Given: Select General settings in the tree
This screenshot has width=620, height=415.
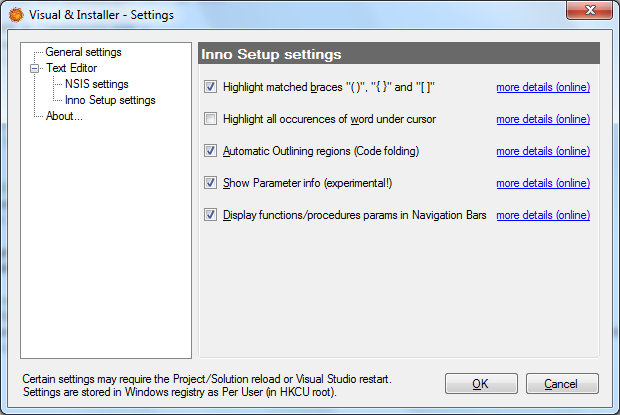Looking at the screenshot, I should [x=83, y=52].
